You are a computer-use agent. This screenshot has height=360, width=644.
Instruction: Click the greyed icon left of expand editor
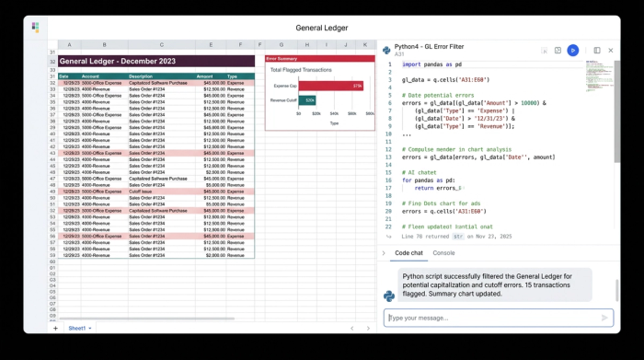point(545,51)
